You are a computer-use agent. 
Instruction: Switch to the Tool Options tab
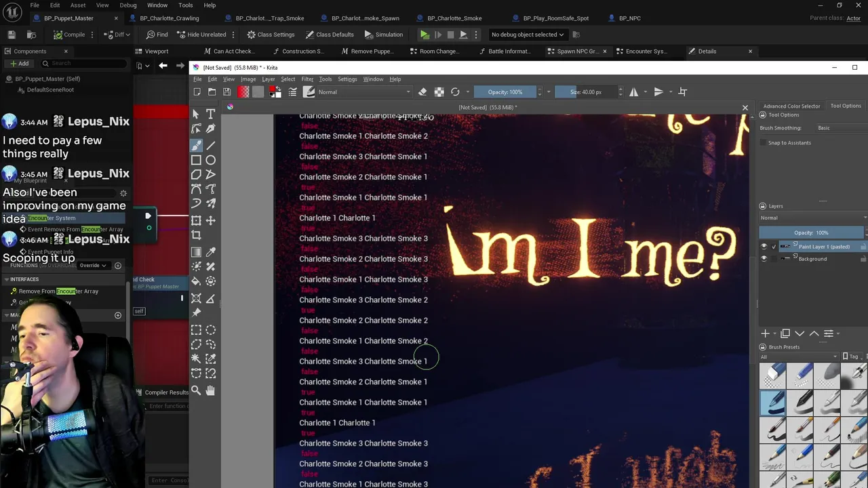(846, 106)
